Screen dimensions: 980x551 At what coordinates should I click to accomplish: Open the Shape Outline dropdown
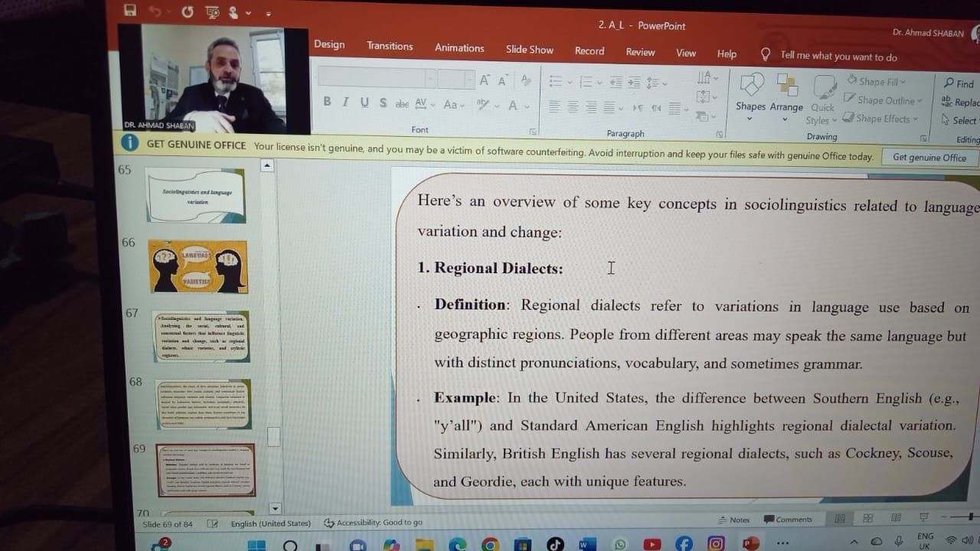coord(884,100)
